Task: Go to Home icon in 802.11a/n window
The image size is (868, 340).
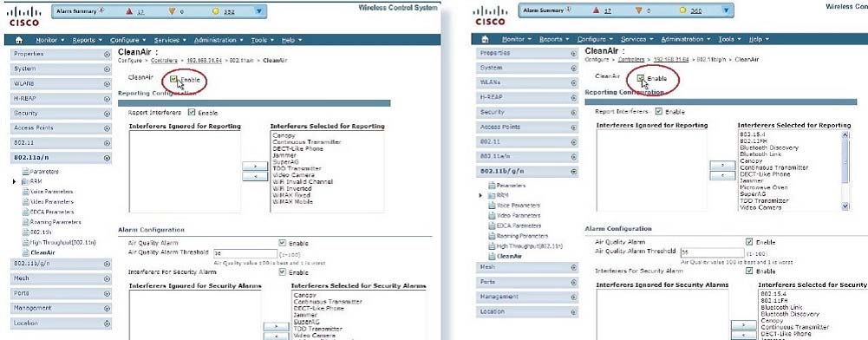Action: (x=19, y=40)
